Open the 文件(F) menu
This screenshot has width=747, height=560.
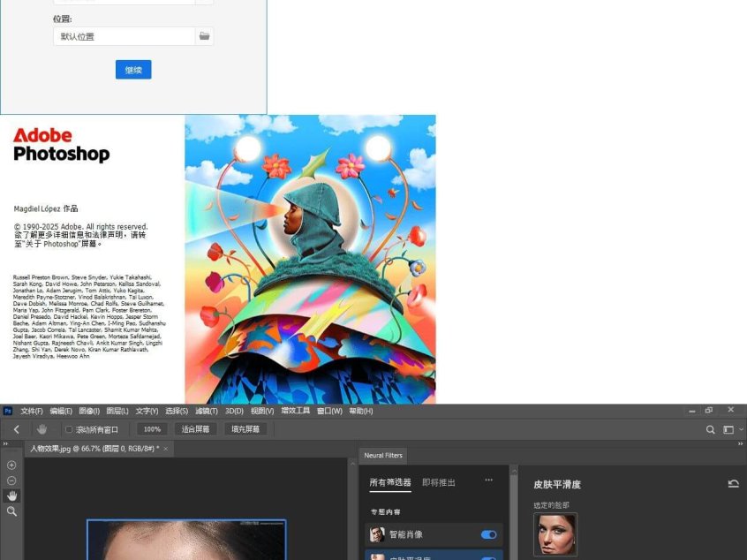(x=32, y=411)
